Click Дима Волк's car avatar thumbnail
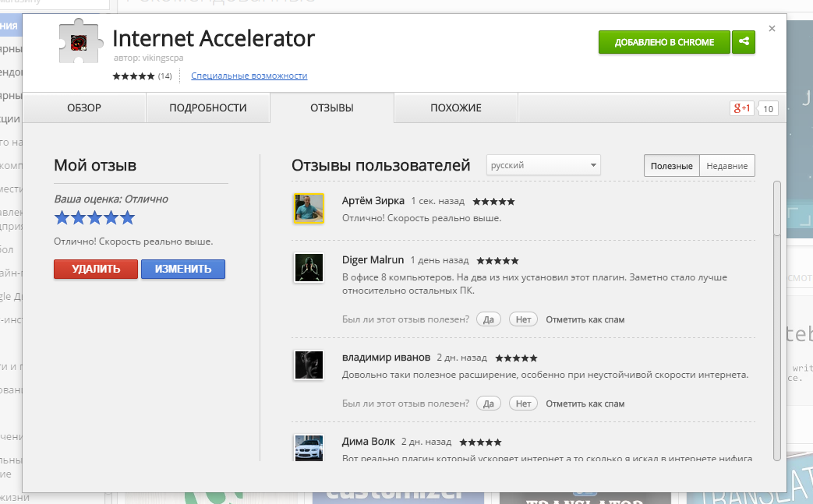 pyautogui.click(x=309, y=447)
